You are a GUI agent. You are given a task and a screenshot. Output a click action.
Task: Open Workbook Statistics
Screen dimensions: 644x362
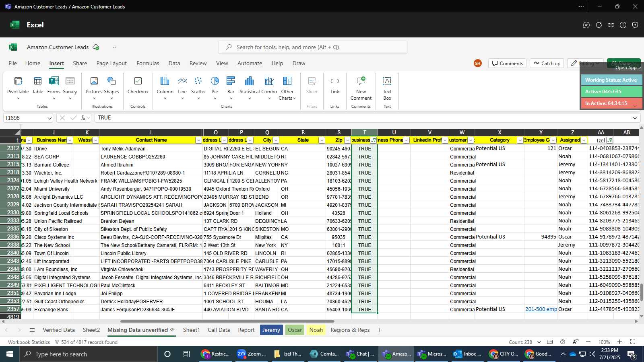(29, 342)
